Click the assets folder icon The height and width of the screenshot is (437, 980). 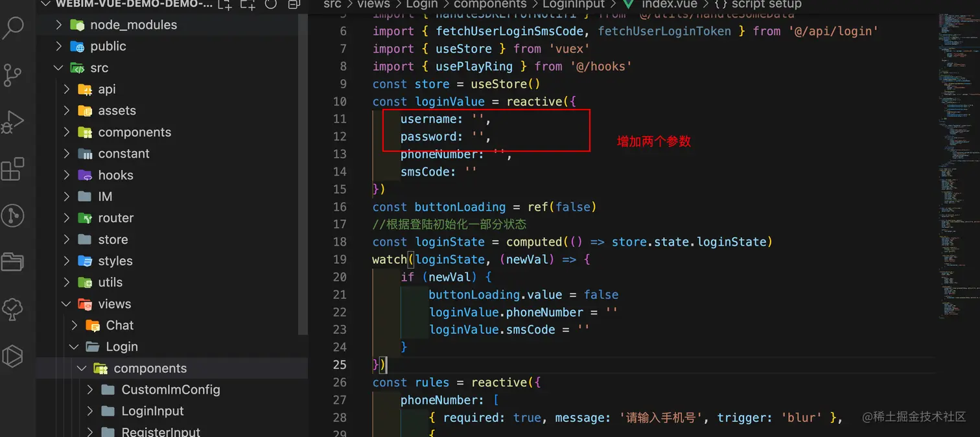[x=85, y=111]
